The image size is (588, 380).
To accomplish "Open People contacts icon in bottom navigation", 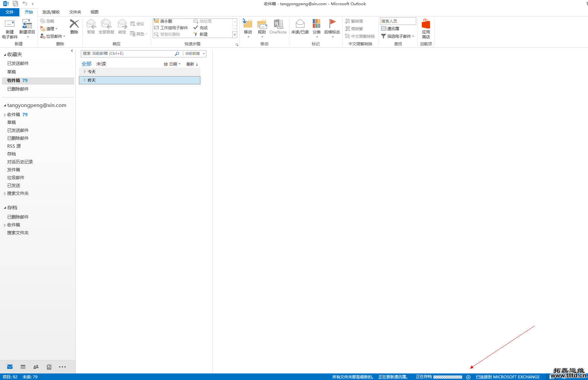I will coord(36,367).
